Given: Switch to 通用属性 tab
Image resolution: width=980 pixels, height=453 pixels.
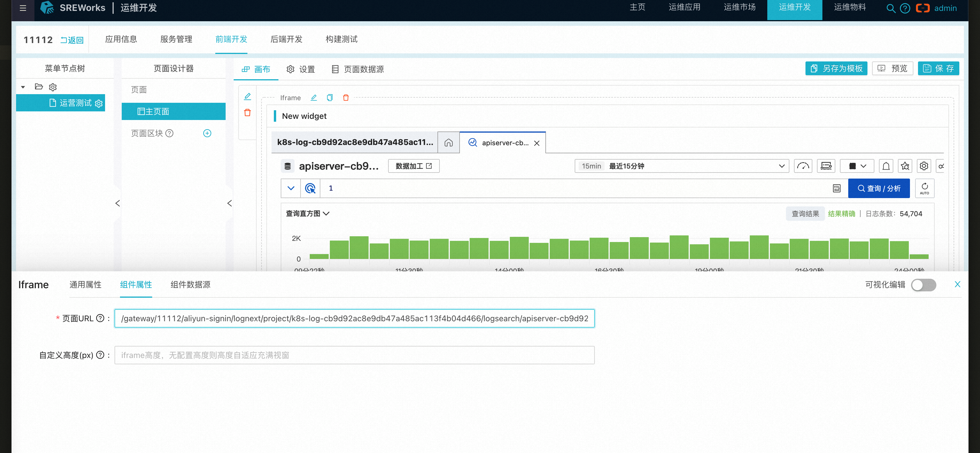Looking at the screenshot, I should point(85,284).
